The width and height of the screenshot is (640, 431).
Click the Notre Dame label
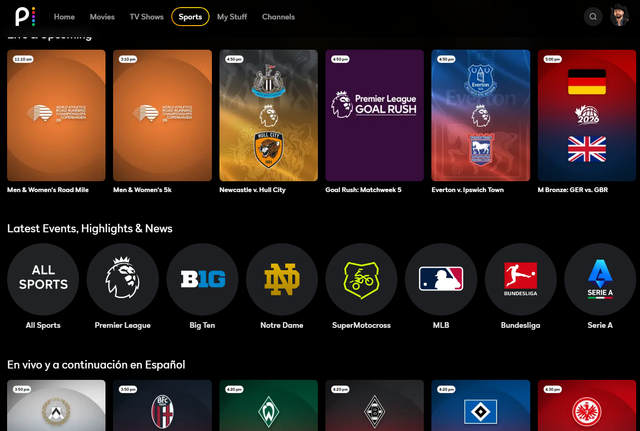tap(282, 325)
